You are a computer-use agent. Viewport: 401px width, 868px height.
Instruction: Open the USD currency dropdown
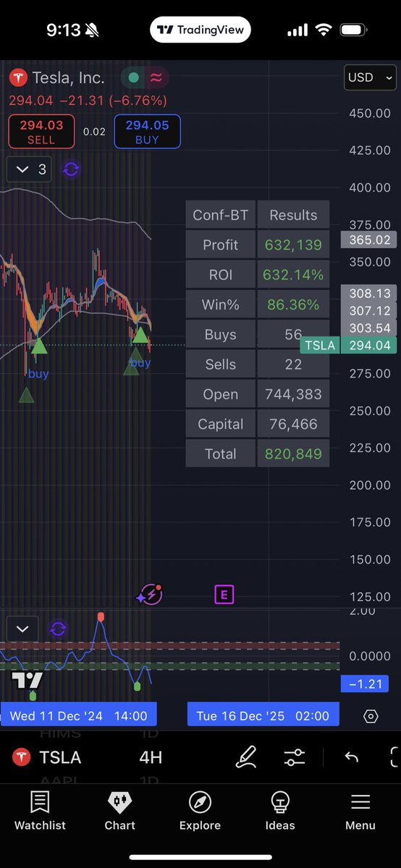point(369,77)
